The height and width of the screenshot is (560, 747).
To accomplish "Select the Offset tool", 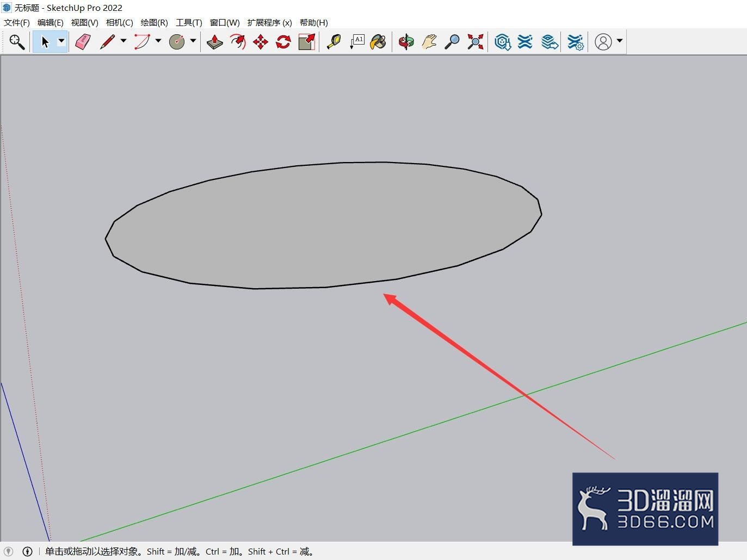I will pos(238,42).
